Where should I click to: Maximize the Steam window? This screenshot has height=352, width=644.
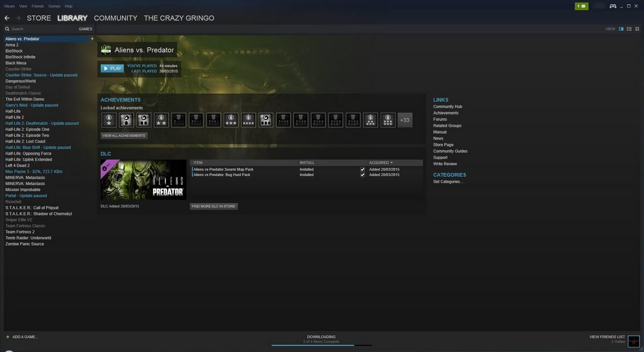pos(630,6)
